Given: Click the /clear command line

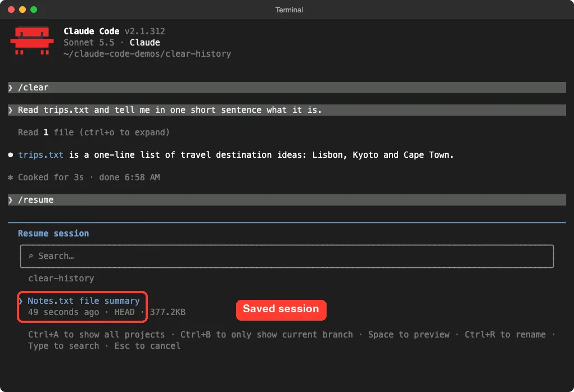Looking at the screenshot, I should (x=287, y=88).
